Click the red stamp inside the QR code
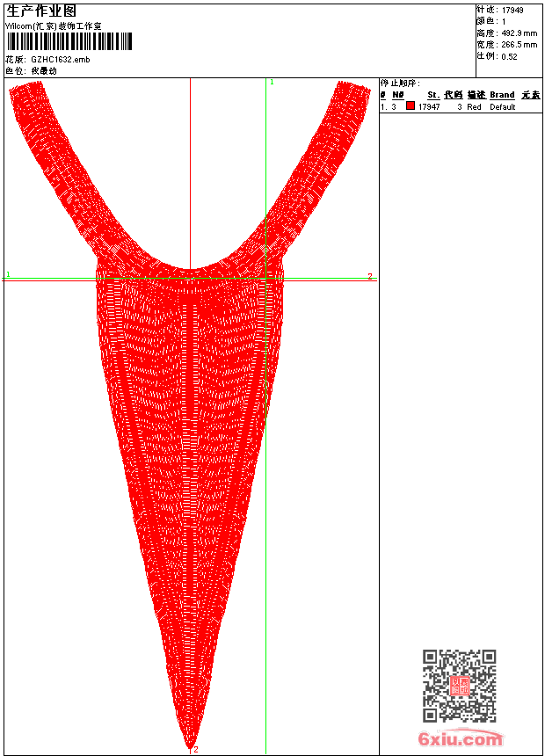The height and width of the screenshot is (756, 545). [459, 687]
